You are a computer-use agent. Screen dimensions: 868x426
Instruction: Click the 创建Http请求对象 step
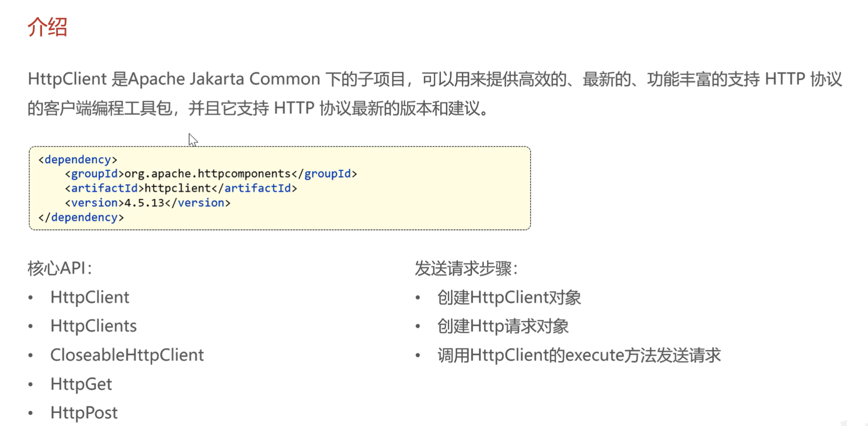(502, 326)
